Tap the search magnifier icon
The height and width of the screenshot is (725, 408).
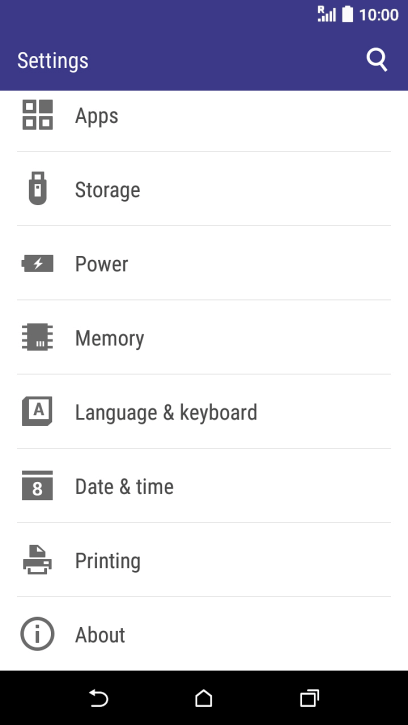[377, 60]
